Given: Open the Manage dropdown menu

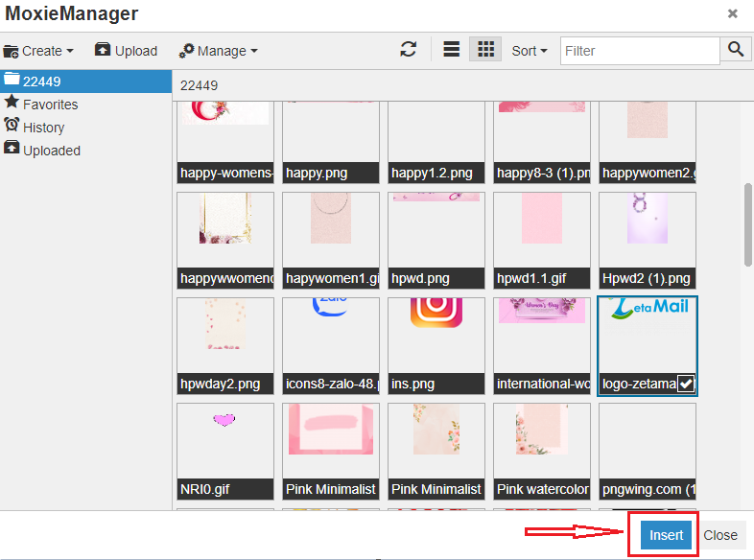Looking at the screenshot, I should [x=218, y=51].
